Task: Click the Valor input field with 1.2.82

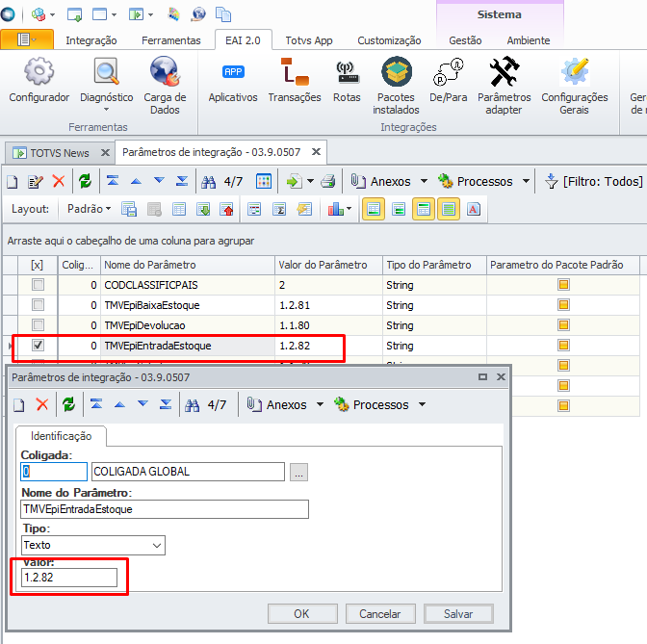Action: coord(69,578)
